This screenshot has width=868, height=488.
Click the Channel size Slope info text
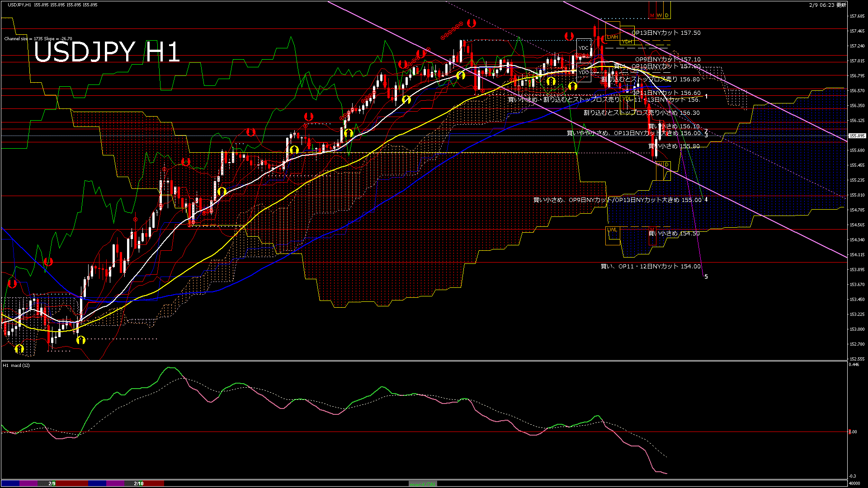38,39
